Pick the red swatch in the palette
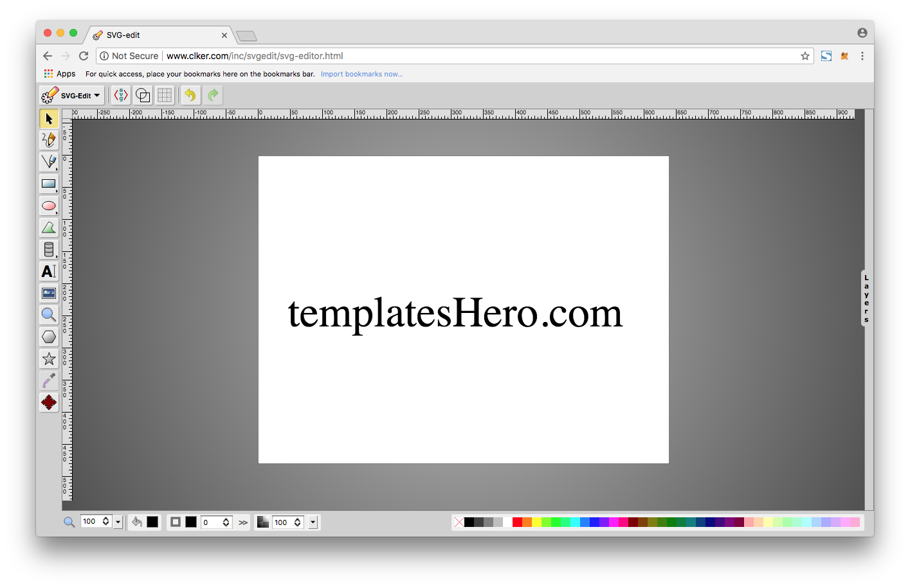The width and height of the screenshot is (910, 588). pyautogui.click(x=517, y=522)
